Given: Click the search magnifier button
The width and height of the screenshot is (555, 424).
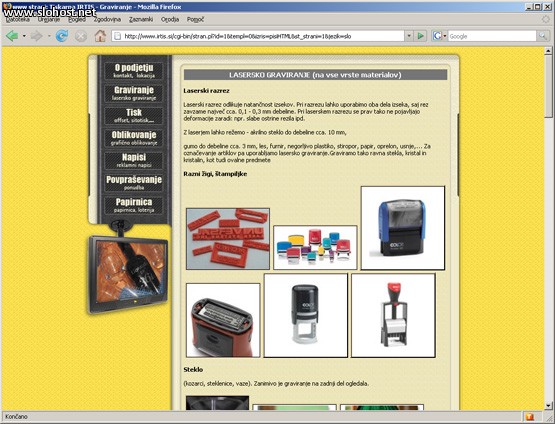Looking at the screenshot, I should [542, 36].
